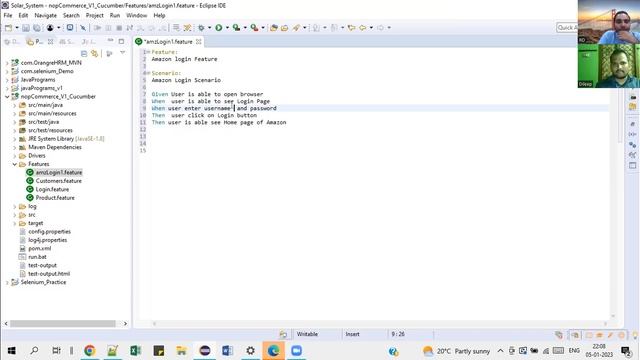The height and width of the screenshot is (360, 640).
Task: Click the Debug bug toolbar icon
Action: coord(201,28)
